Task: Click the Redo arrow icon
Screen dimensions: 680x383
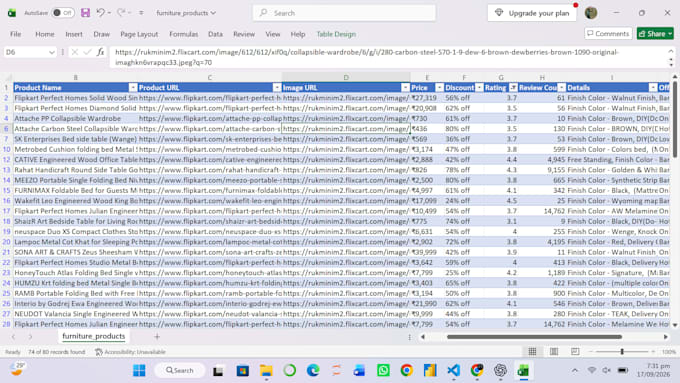Action: [121, 13]
